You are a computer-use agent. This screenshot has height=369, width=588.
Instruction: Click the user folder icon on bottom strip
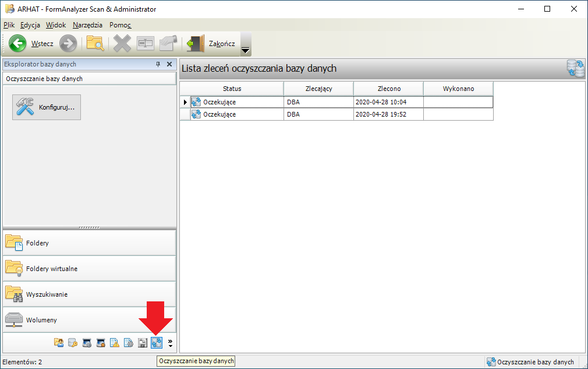click(x=59, y=342)
